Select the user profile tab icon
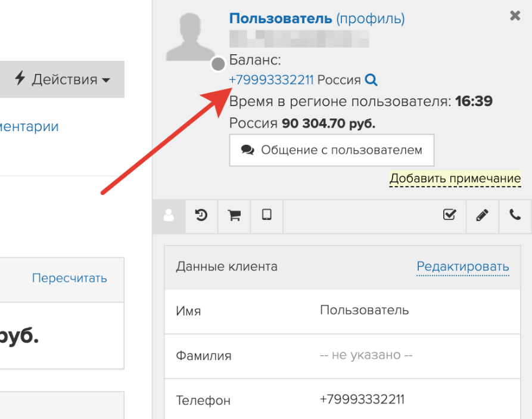The width and height of the screenshot is (532, 419). pos(168,216)
